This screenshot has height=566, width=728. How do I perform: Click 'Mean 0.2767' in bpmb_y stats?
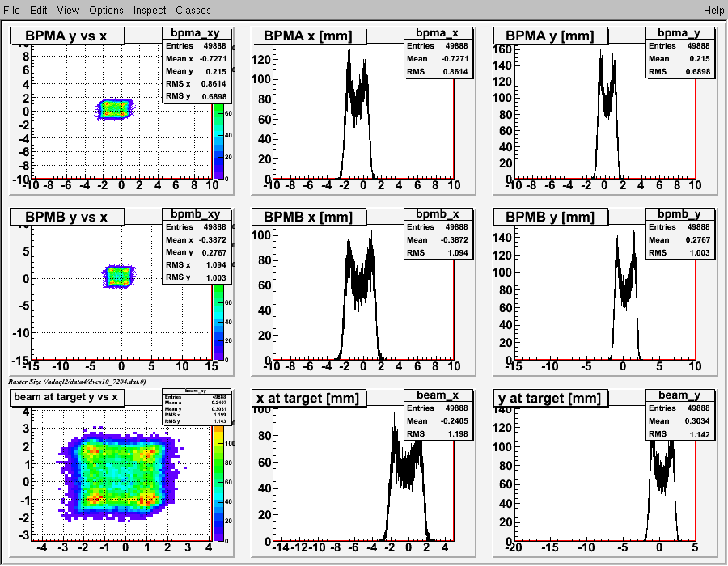click(x=679, y=240)
